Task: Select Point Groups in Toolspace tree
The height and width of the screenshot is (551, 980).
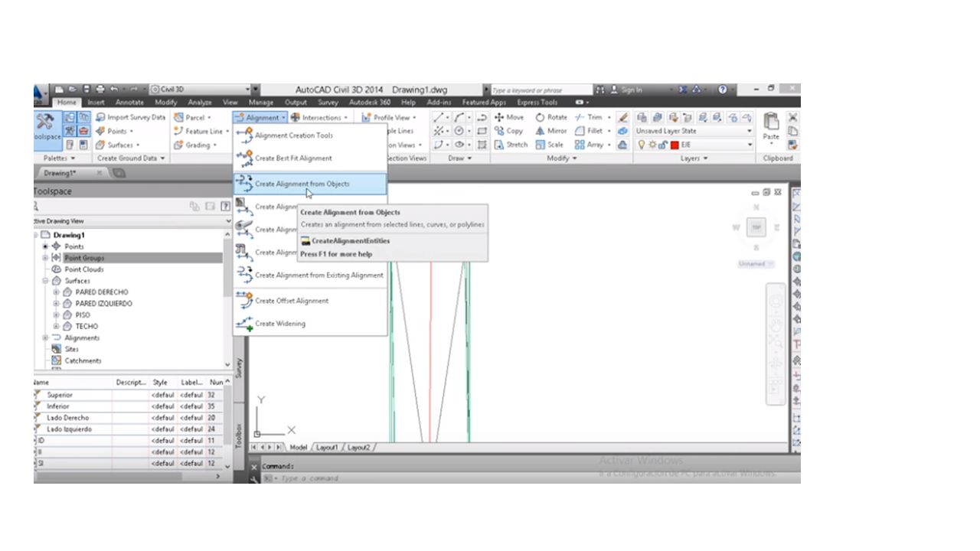Action: tap(84, 258)
